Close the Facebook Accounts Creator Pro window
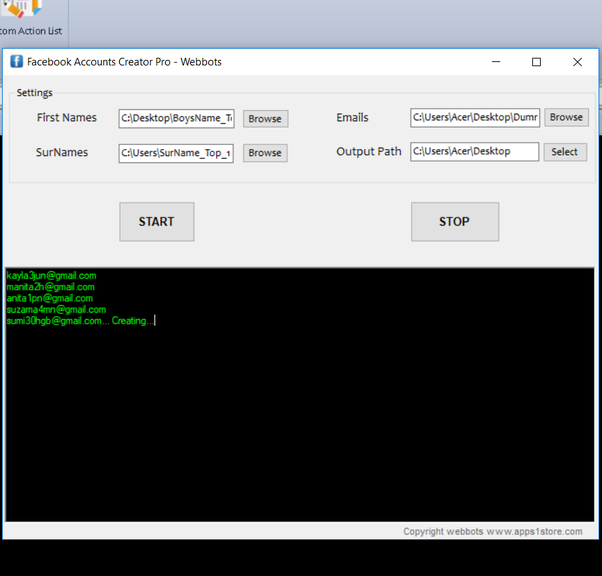602x576 pixels. point(577,62)
